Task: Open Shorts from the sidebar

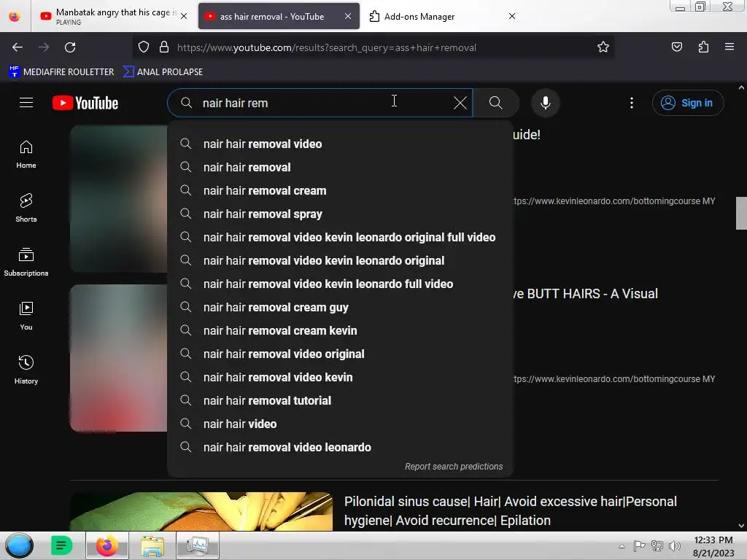Action: pyautogui.click(x=26, y=209)
